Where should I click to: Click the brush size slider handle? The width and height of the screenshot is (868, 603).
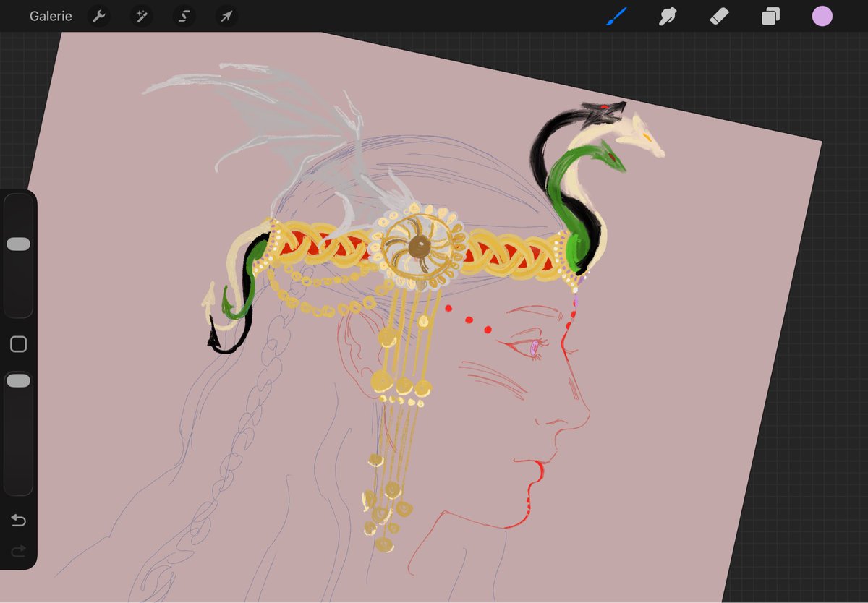[18, 244]
